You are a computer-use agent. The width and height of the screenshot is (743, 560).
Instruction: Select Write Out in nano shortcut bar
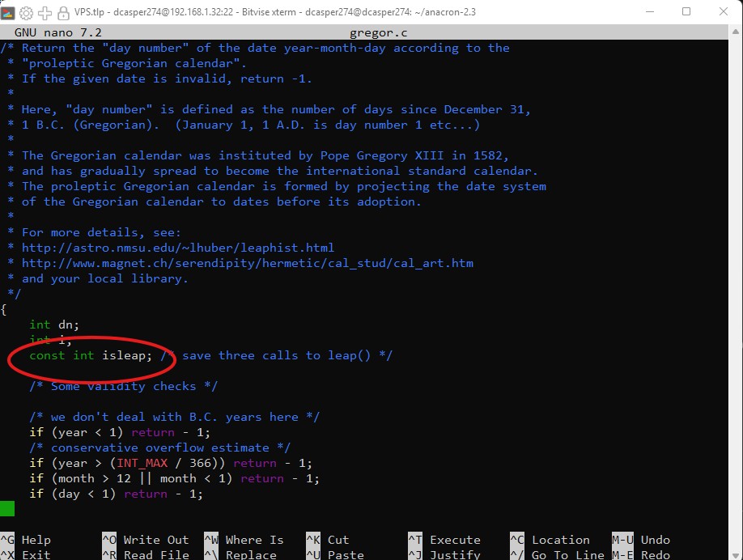155,540
